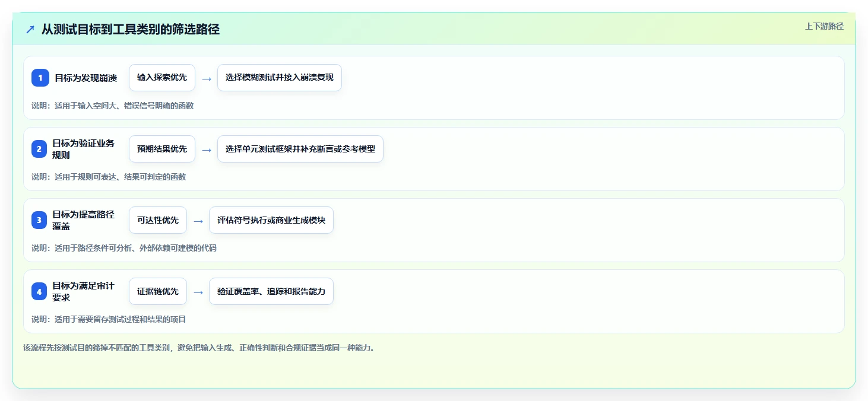Click the 验证覆盖率、追踪和报告能力 chip
The image size is (868, 401).
[271, 291]
